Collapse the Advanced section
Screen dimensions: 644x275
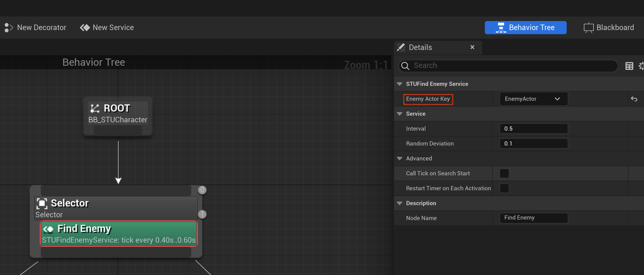coord(400,158)
